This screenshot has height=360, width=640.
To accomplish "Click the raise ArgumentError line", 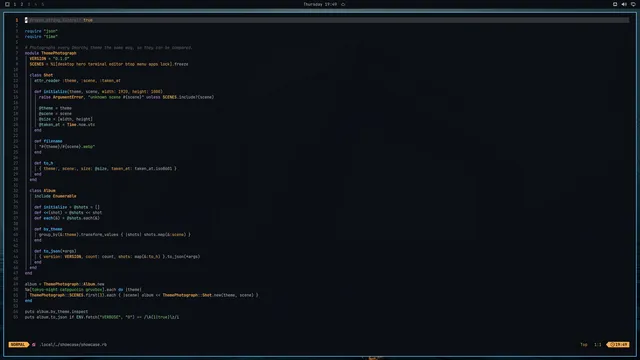I will 127,97.
